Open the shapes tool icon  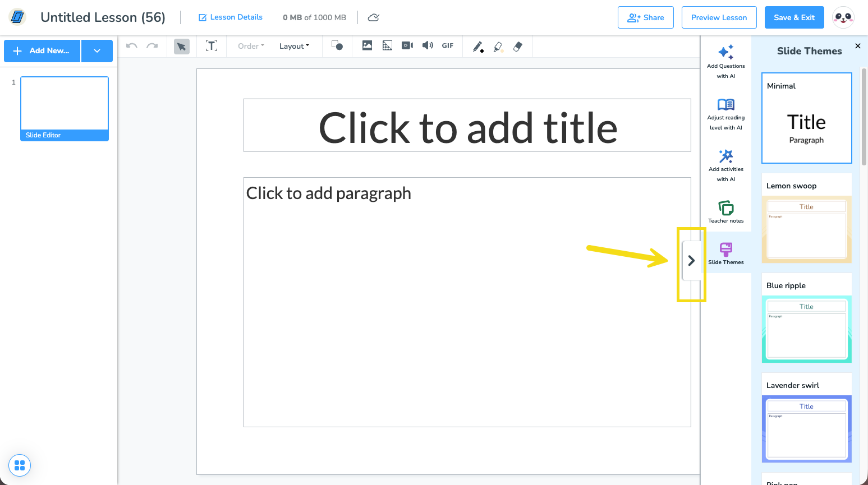(337, 46)
